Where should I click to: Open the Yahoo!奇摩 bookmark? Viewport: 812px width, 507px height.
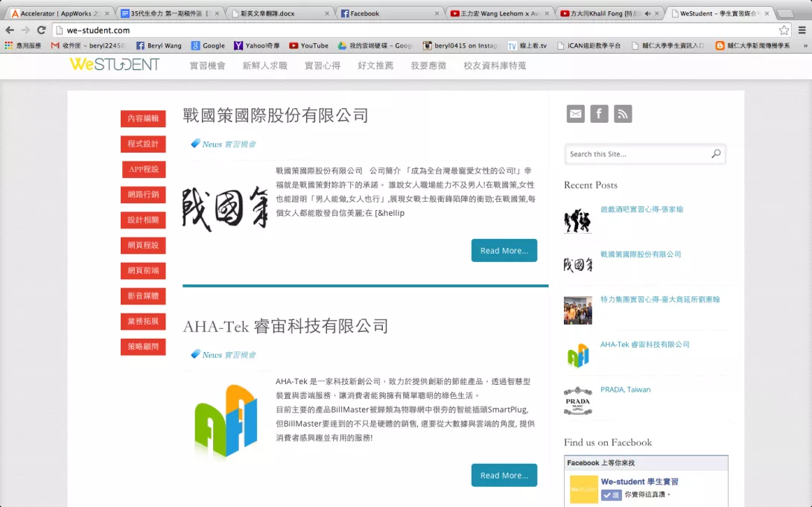pyautogui.click(x=257, y=45)
